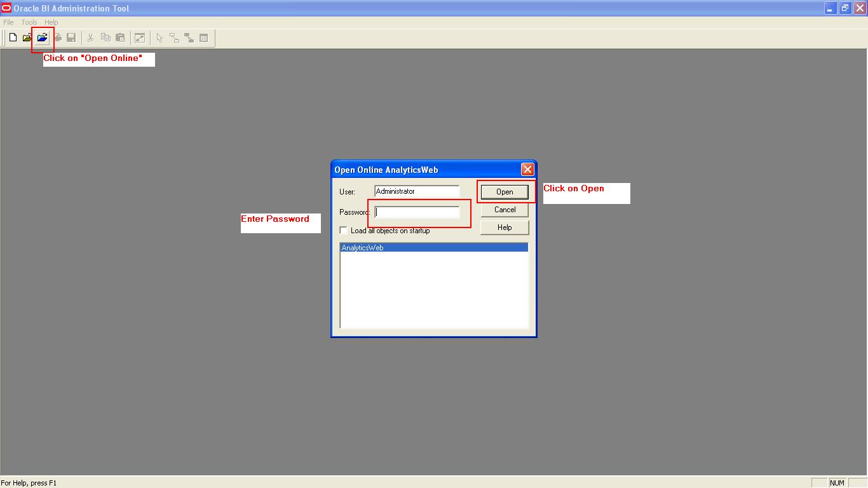Enable Load all objects on startup
Screen dimensions: 868x488
tap(343, 231)
